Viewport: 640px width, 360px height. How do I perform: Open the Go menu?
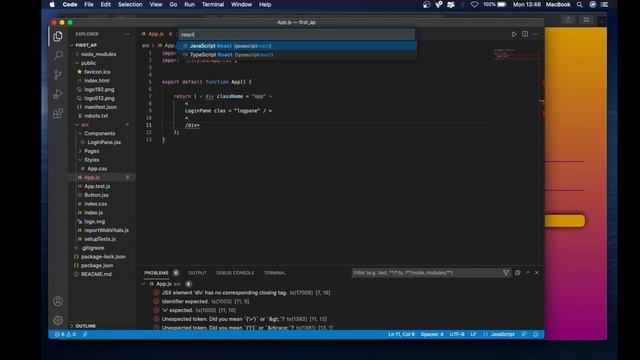tap(173, 4)
